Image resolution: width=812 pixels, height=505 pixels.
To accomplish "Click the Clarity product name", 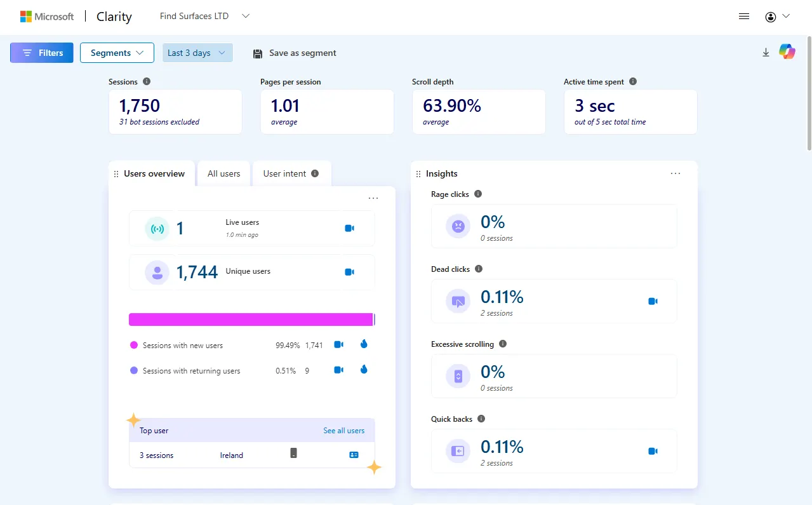I will coord(114,17).
